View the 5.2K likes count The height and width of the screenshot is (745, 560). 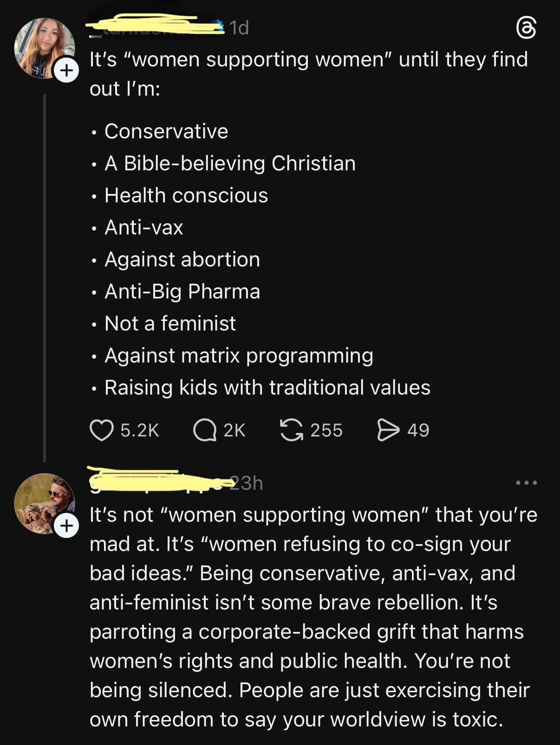click(140, 430)
